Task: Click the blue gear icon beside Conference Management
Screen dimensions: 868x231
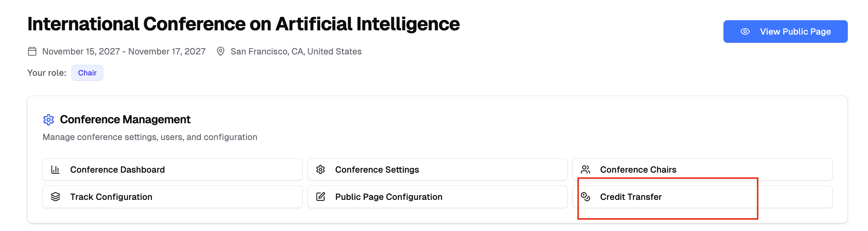Action: point(49,120)
